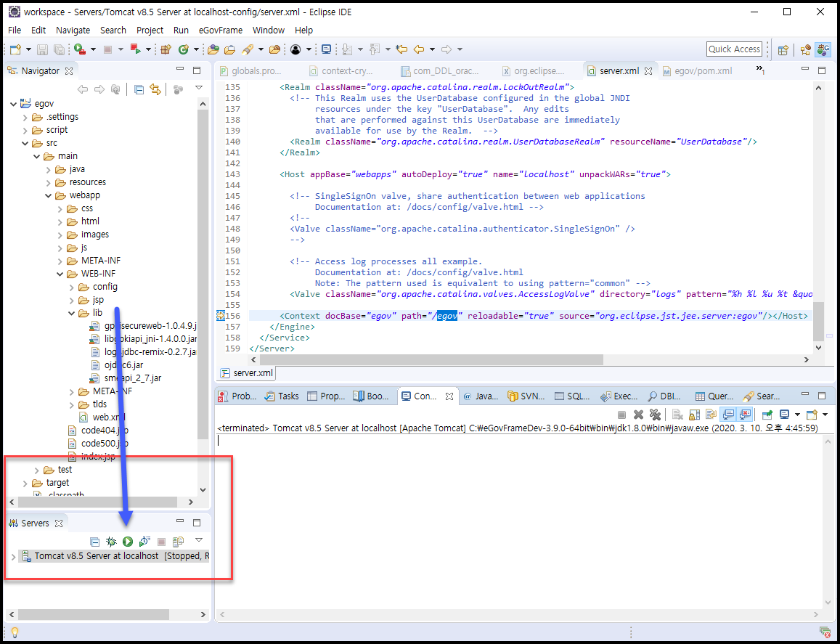
Task: Collapse all in the Navigator view
Action: tap(139, 89)
